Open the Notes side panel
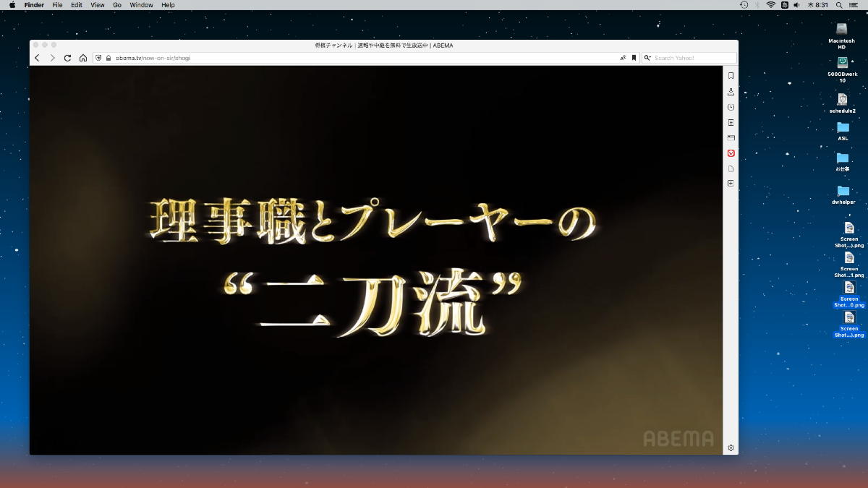This screenshot has width=868, height=488. (731, 122)
